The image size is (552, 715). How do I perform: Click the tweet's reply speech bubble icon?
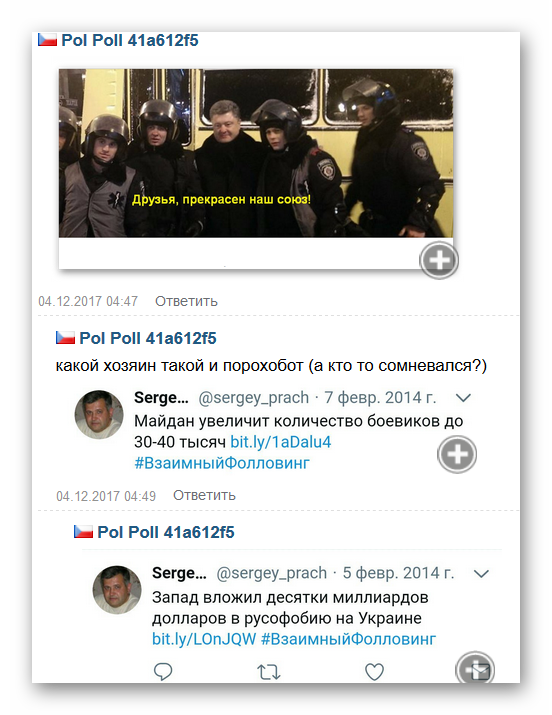163,672
